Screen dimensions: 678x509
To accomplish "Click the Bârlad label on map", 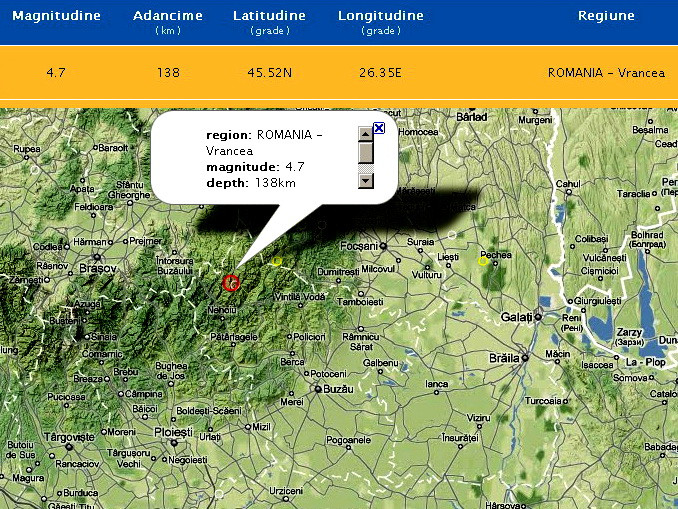I will 472,117.
